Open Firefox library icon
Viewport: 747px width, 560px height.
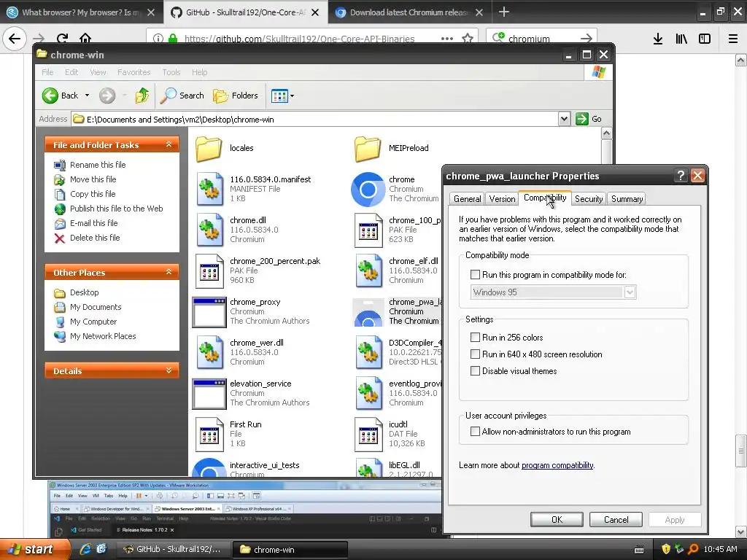point(681,39)
